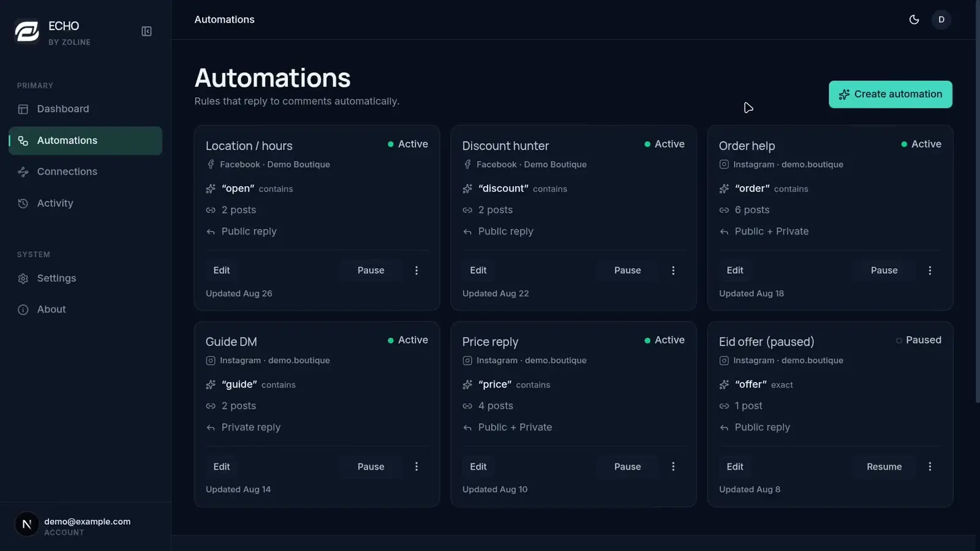Click the Paused status on Eid offer
The height and width of the screenshot is (551, 980).
coord(918,340)
